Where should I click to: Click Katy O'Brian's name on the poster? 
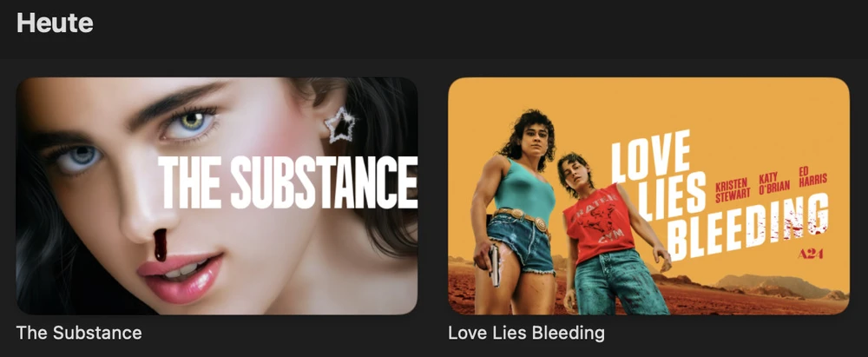774,183
